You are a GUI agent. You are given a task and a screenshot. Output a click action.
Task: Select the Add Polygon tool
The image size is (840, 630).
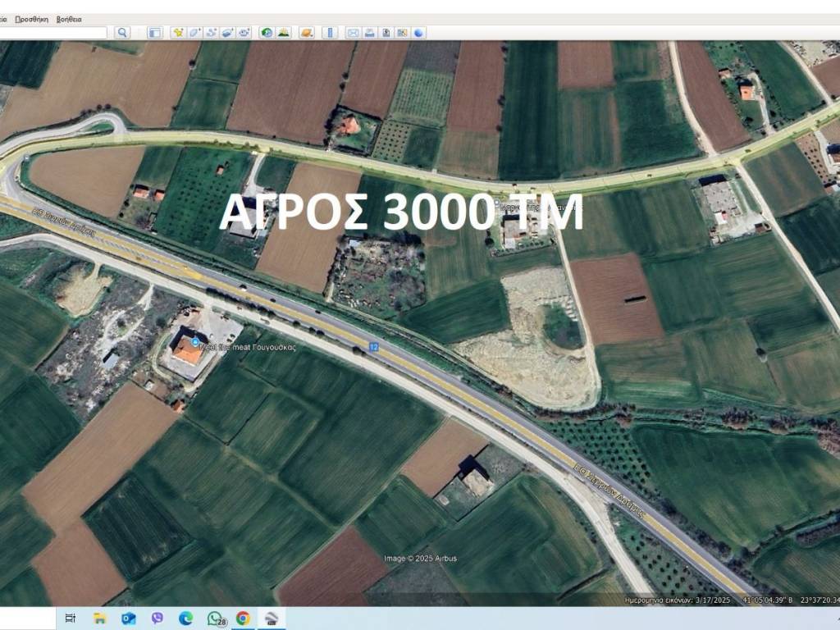tap(194, 33)
